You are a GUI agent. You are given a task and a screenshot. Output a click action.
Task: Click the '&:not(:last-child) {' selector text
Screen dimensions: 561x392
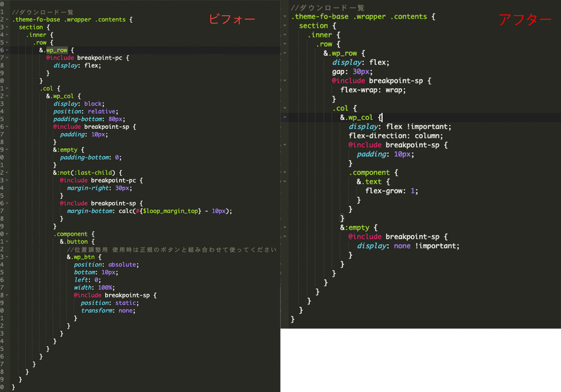(x=87, y=173)
